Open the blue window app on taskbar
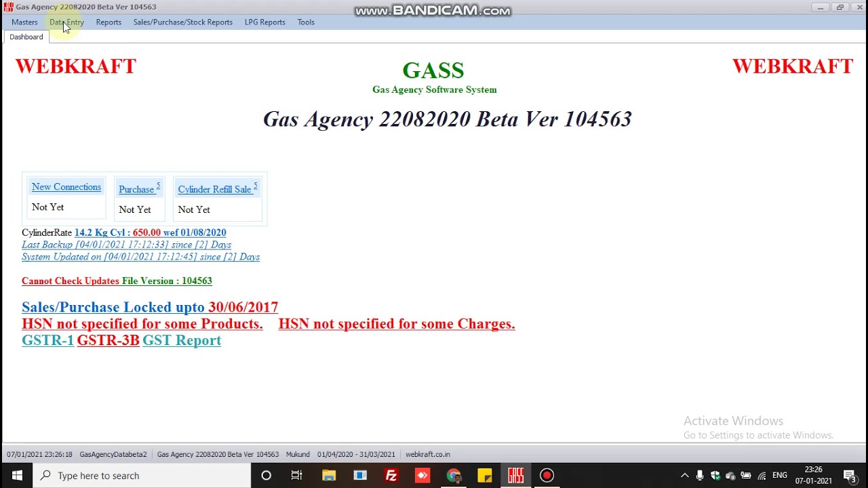This screenshot has width=868, height=488. [359, 475]
